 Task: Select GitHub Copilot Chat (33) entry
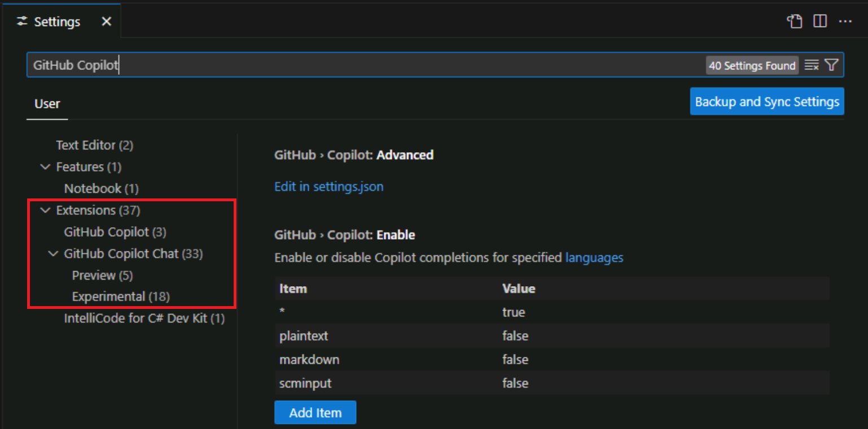(x=133, y=254)
